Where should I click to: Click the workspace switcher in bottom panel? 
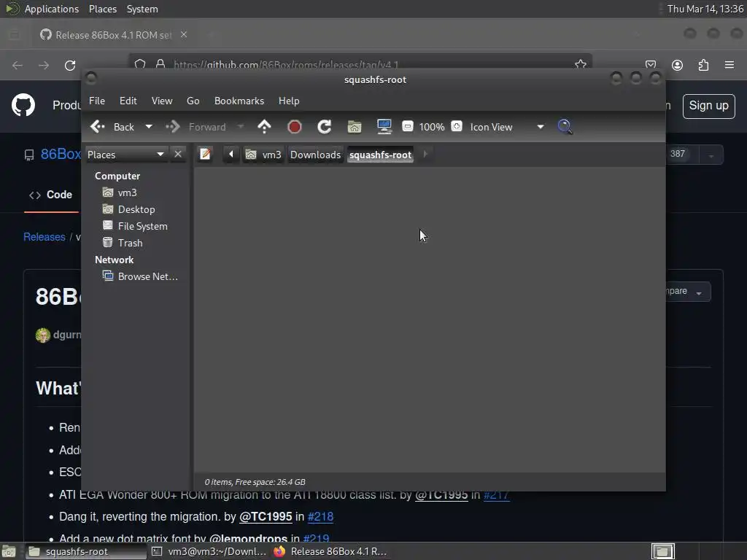tap(662, 551)
